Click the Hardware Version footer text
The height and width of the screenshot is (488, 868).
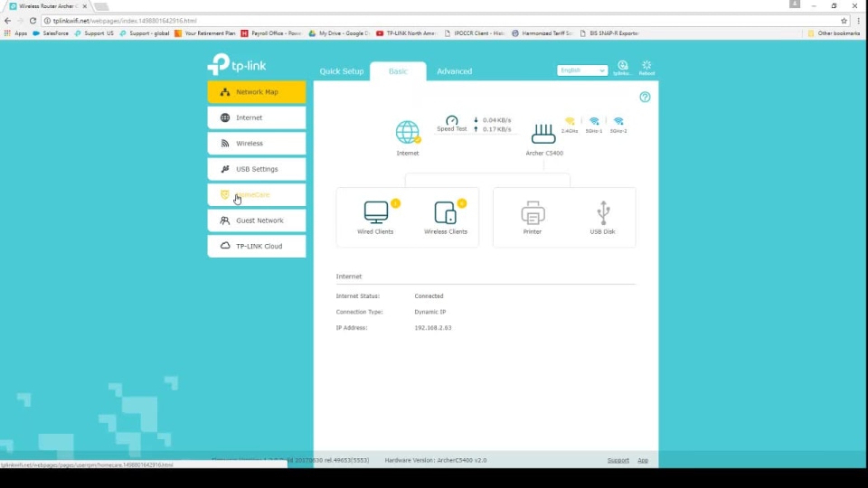coord(436,460)
